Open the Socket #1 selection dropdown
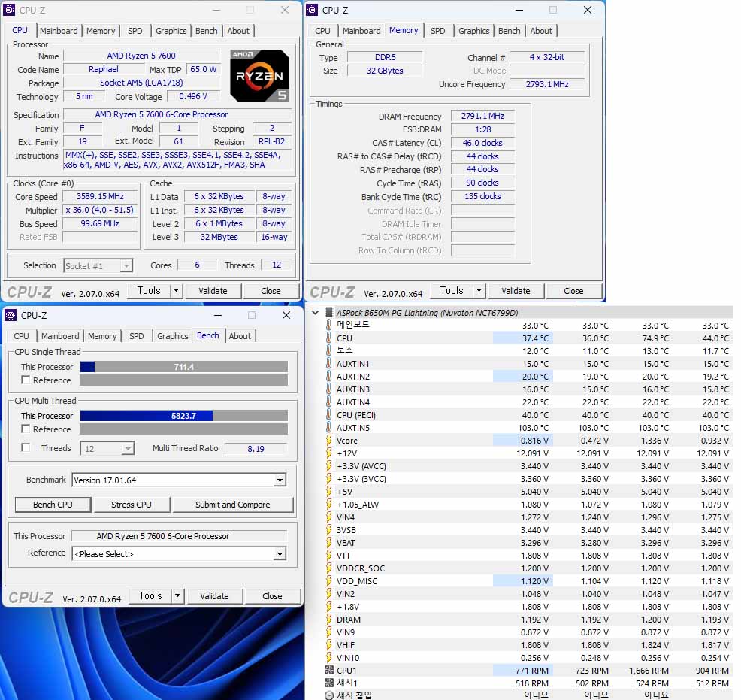The height and width of the screenshot is (700, 741). pos(126,266)
